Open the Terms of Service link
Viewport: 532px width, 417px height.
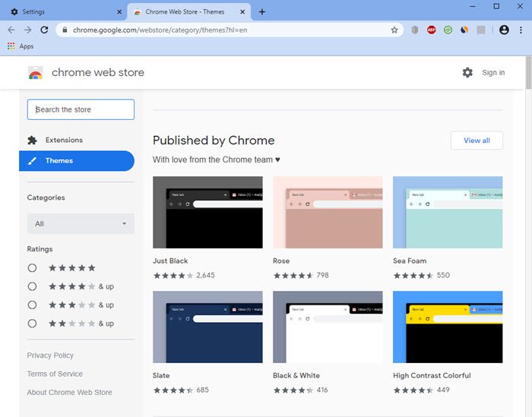click(x=55, y=374)
